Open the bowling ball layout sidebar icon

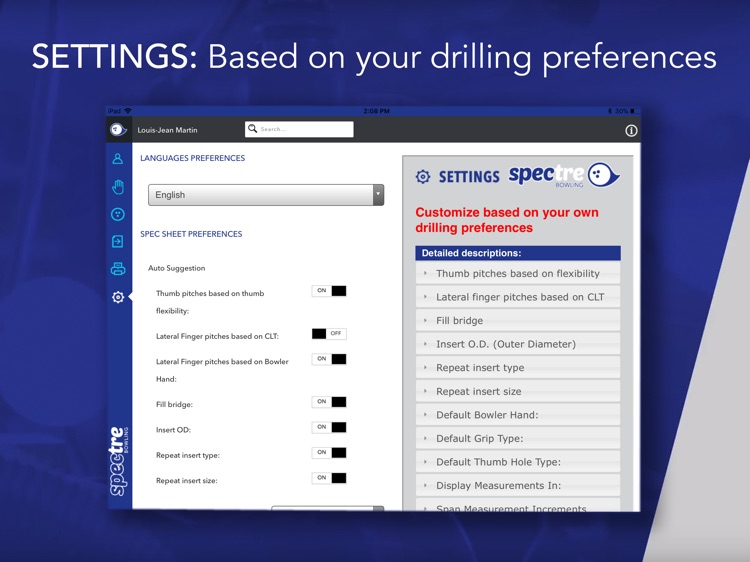point(118,214)
